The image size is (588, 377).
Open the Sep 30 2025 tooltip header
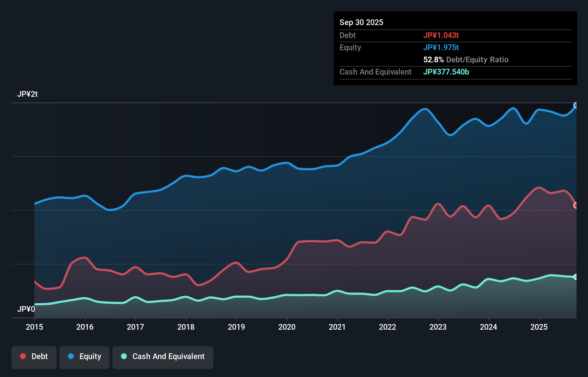tap(361, 22)
